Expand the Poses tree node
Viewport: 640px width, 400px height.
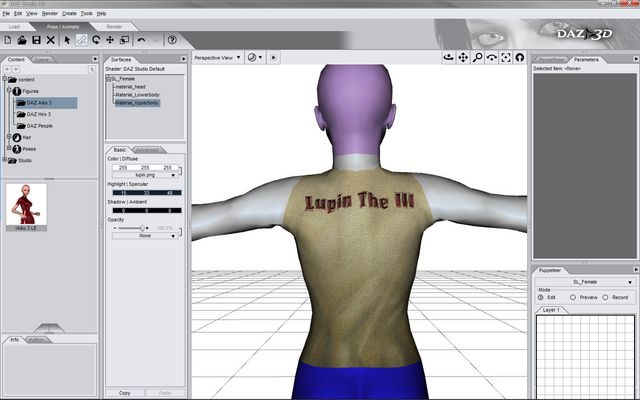point(9,148)
